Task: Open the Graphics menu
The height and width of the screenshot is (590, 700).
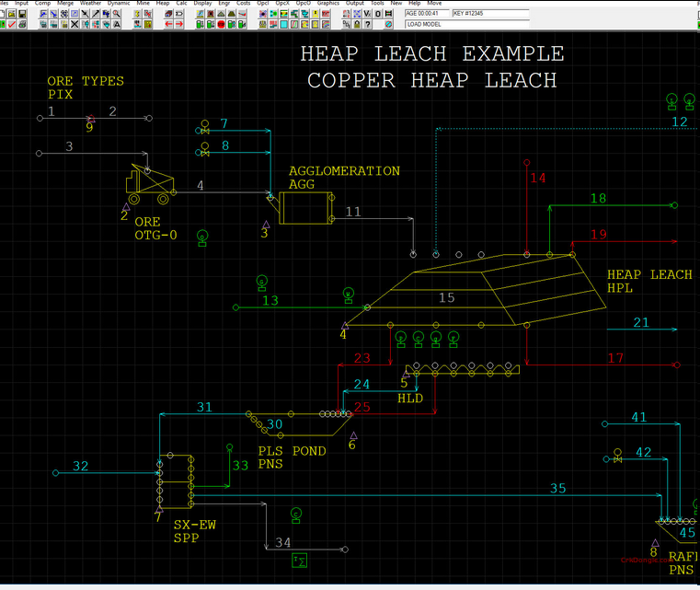Action: [x=327, y=4]
